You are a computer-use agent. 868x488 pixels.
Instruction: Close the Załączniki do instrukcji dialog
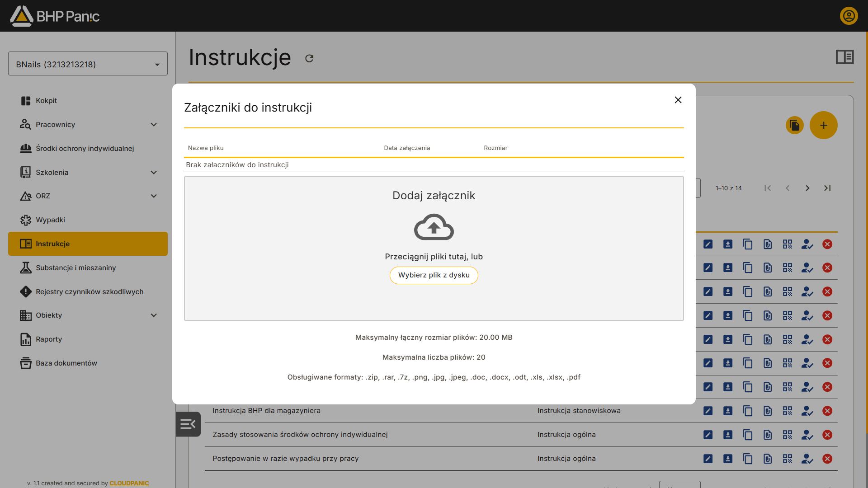(x=678, y=100)
